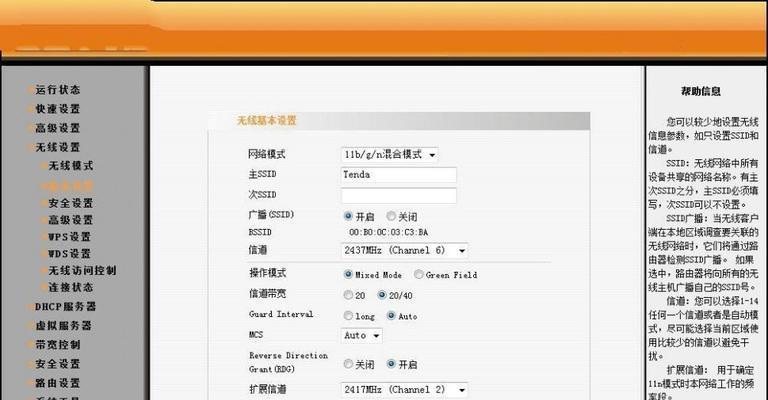
Task: Click the 信道 label above 操作模式
Action: (258, 250)
